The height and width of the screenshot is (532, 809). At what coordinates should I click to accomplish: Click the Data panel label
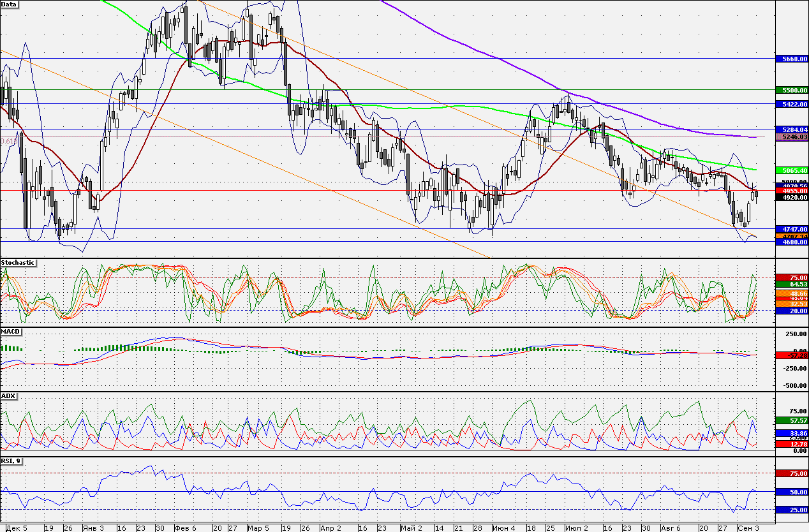pos(10,4)
